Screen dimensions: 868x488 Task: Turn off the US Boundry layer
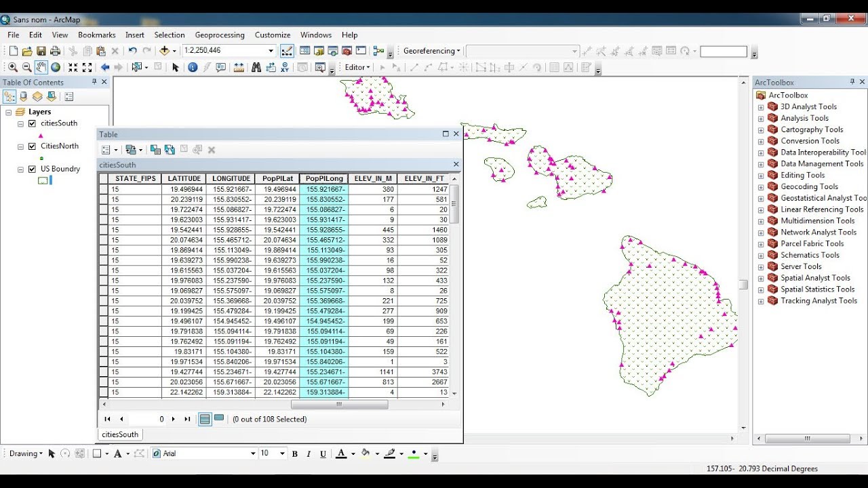click(32, 169)
